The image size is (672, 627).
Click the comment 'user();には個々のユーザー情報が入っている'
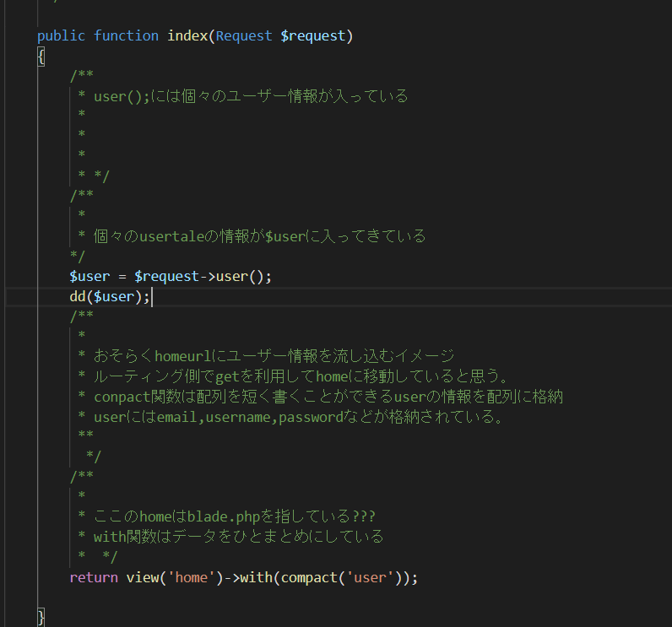251,96
